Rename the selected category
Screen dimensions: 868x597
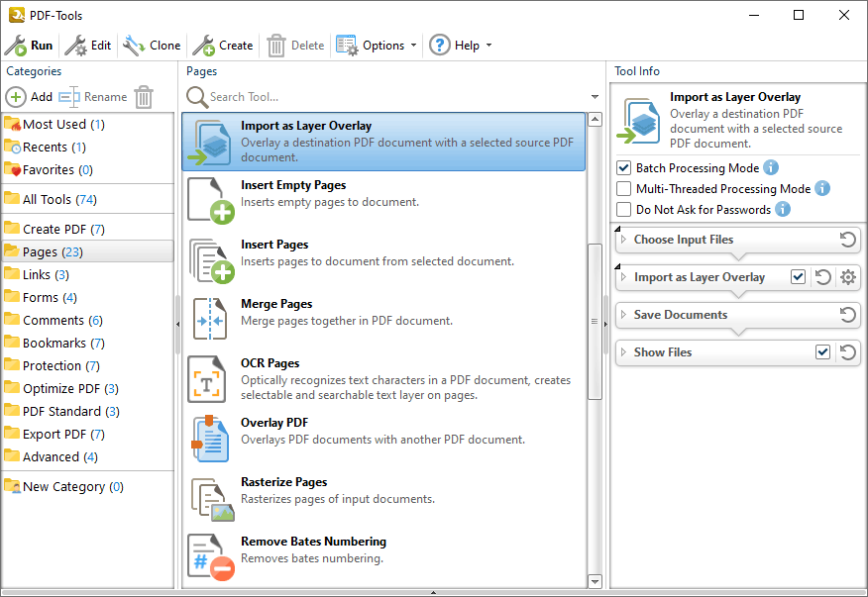(93, 97)
